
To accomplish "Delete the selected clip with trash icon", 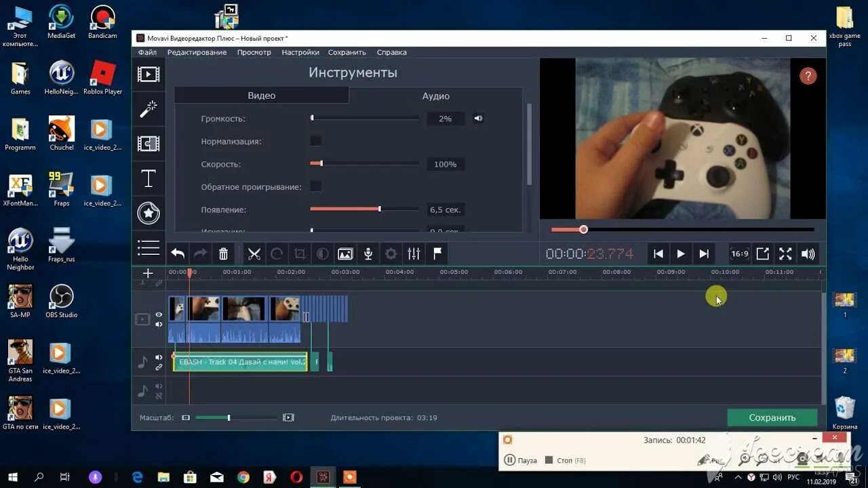I will pos(223,253).
